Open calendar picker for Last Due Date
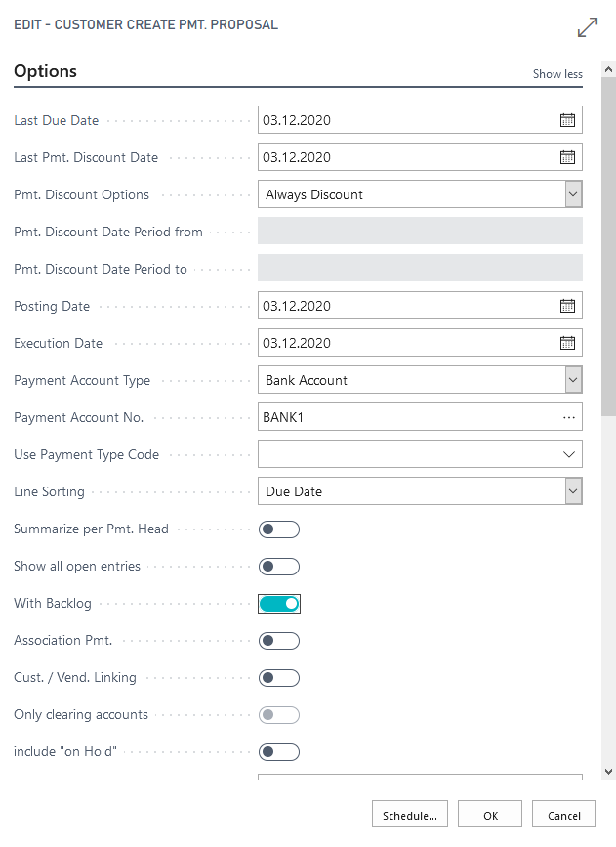 pyautogui.click(x=568, y=121)
